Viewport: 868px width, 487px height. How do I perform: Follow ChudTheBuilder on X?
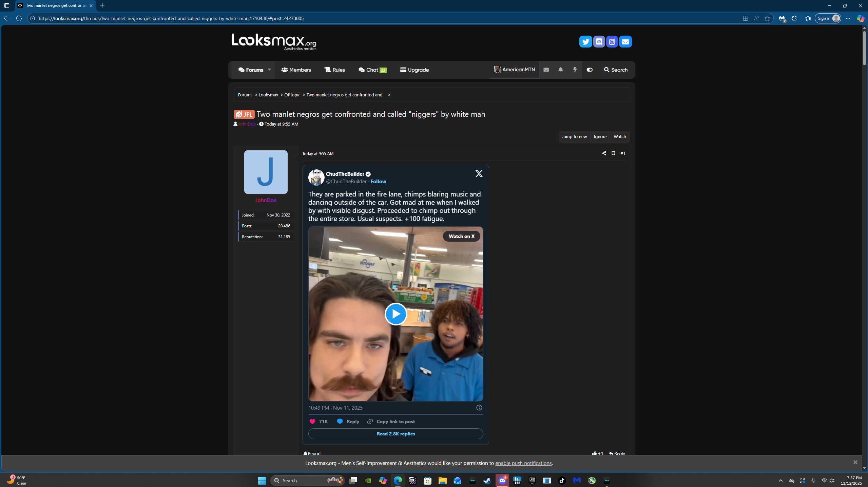click(x=378, y=181)
